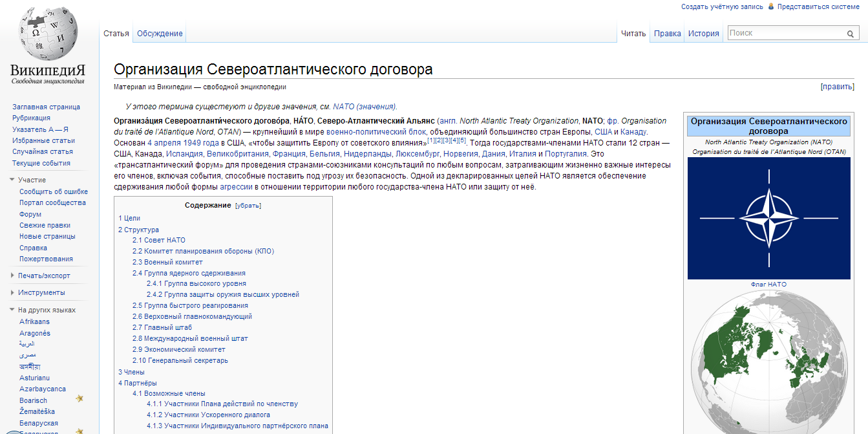Open NATO (значения) disambiguation link
Image resolution: width=868 pixels, height=434 pixels.
click(365, 107)
